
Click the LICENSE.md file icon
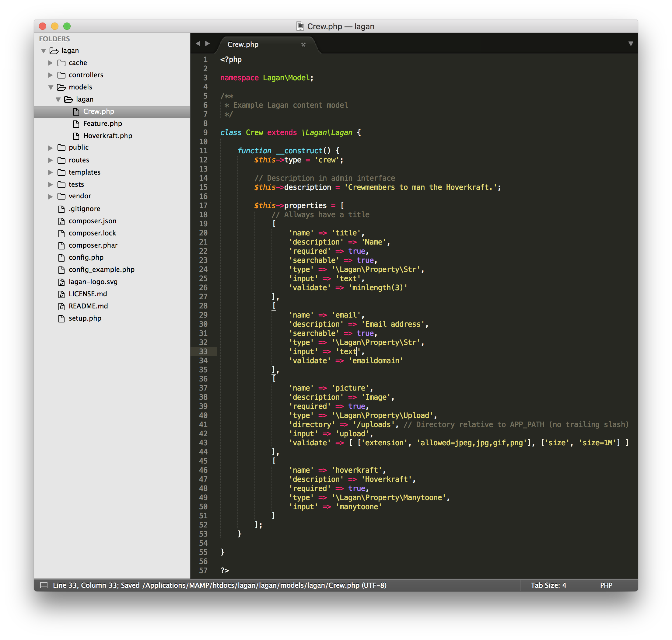point(61,294)
